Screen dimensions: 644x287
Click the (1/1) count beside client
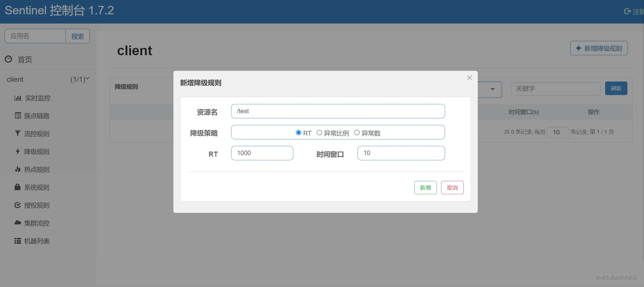point(78,79)
